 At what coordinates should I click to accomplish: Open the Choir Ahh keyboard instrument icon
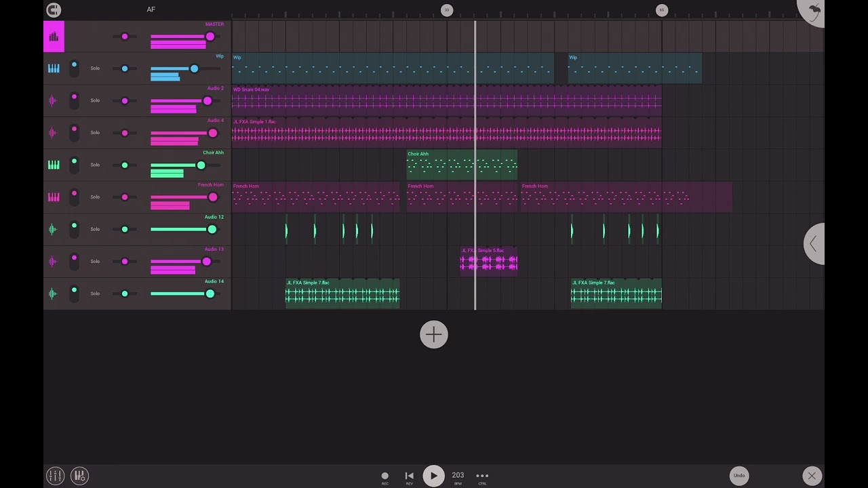click(x=54, y=165)
